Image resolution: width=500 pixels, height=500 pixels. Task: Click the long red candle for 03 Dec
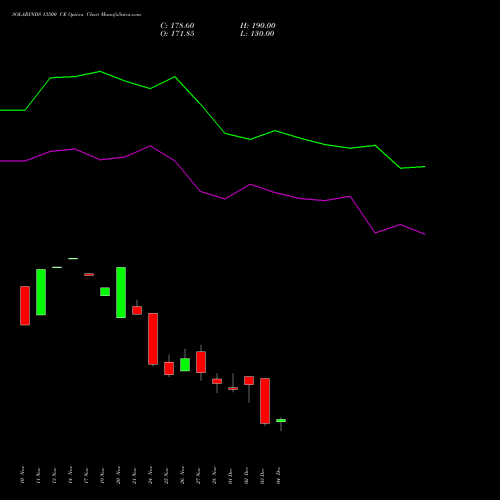(x=265, y=401)
